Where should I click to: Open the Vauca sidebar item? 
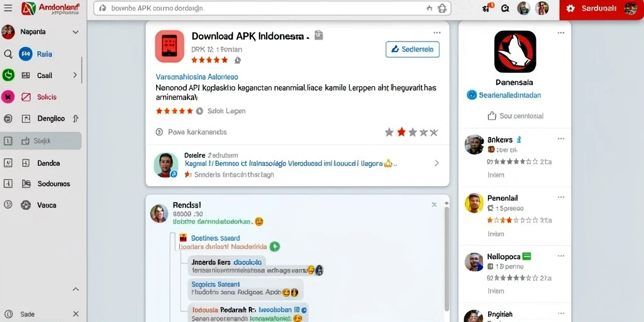point(47,205)
